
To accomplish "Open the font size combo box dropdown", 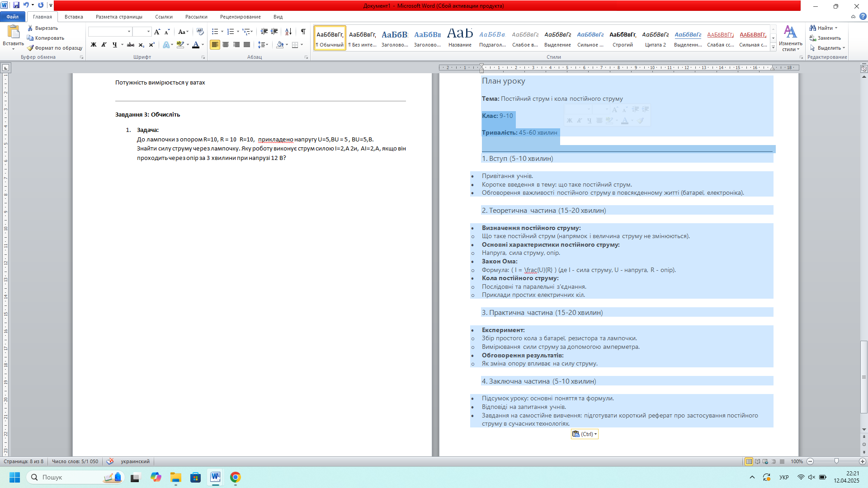I will (149, 32).
